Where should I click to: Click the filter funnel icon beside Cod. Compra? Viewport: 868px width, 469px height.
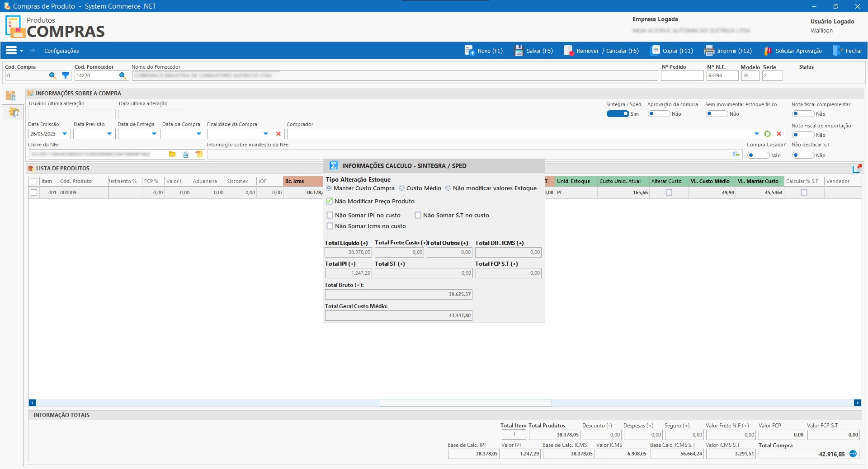pyautogui.click(x=66, y=76)
